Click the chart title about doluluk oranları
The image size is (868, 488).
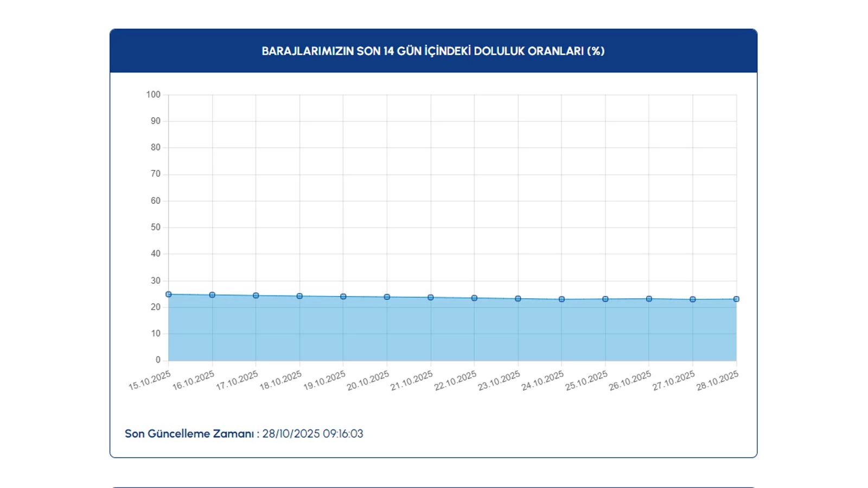point(433,51)
